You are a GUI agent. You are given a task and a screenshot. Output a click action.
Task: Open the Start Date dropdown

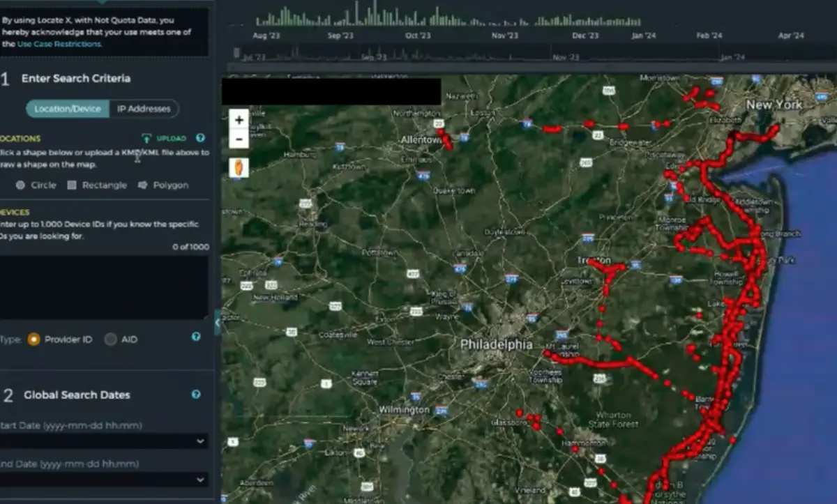click(x=201, y=441)
